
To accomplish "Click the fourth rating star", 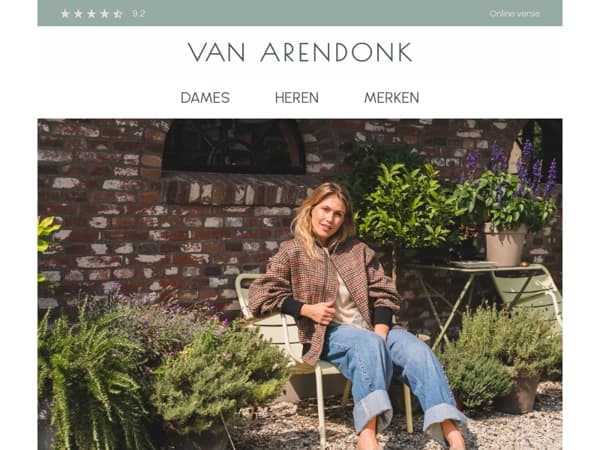I will tap(104, 14).
